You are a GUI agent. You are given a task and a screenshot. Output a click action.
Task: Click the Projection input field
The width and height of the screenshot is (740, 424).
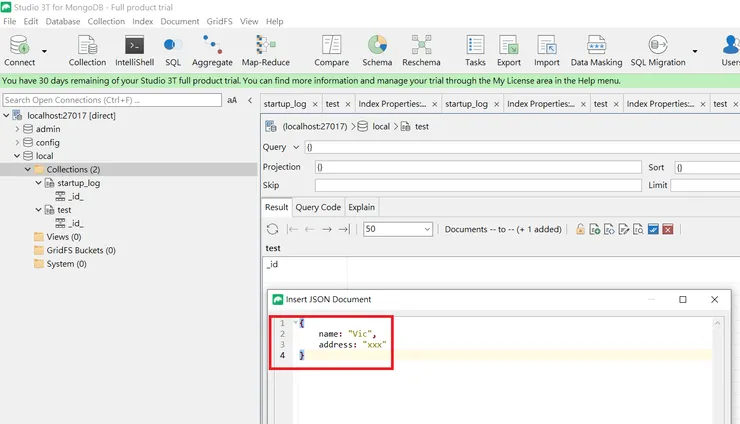click(x=477, y=167)
